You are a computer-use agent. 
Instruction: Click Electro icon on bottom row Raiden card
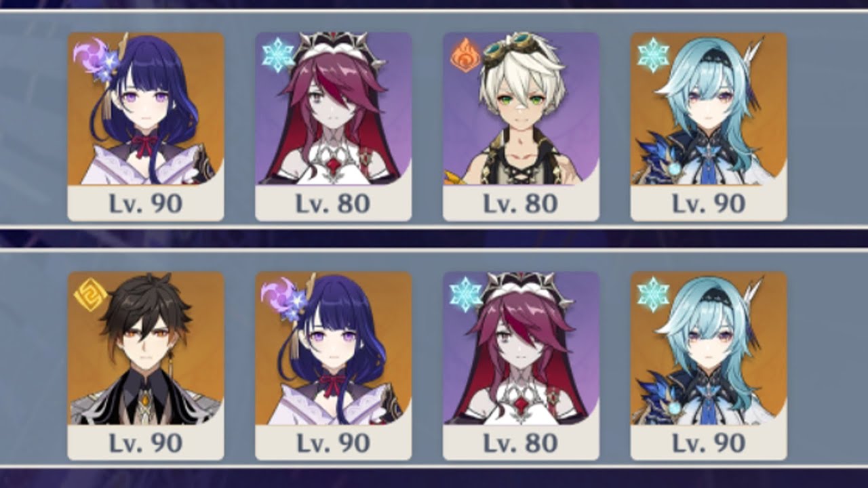(x=277, y=293)
